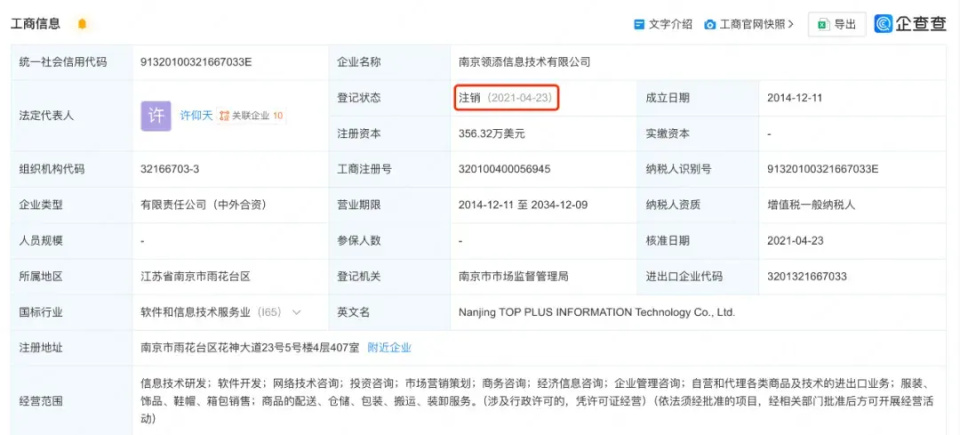Click the 企查查 logo
The image size is (960, 435).
(x=910, y=24)
